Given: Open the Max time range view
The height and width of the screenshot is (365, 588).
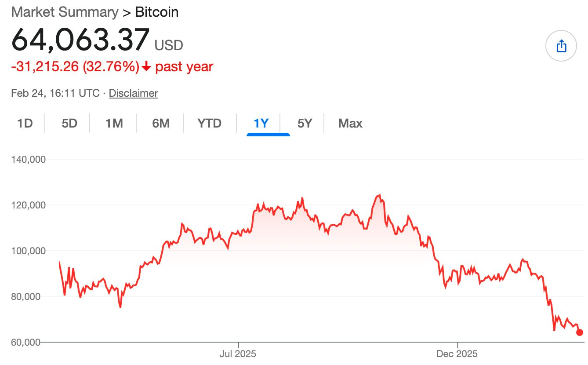Looking at the screenshot, I should [350, 124].
